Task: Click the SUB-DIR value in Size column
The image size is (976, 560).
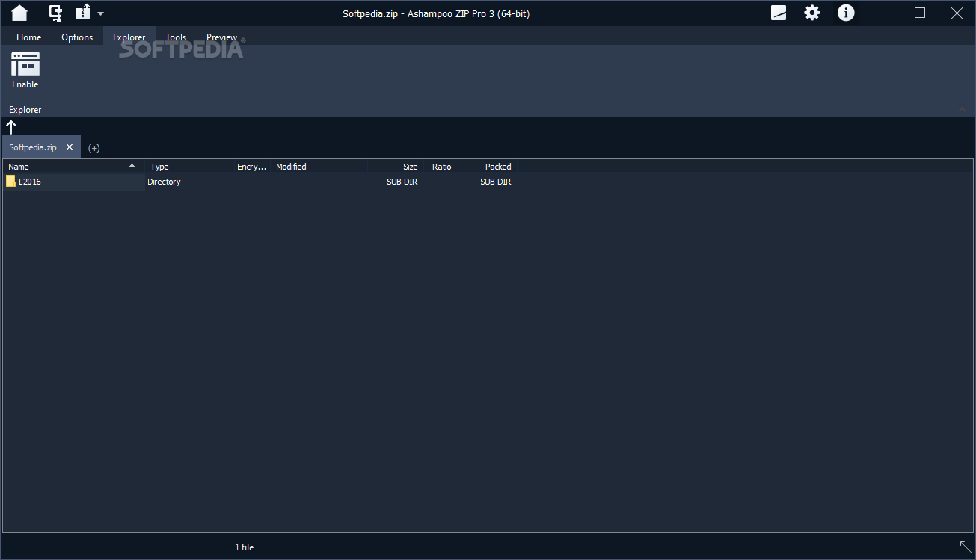Action: (x=402, y=182)
